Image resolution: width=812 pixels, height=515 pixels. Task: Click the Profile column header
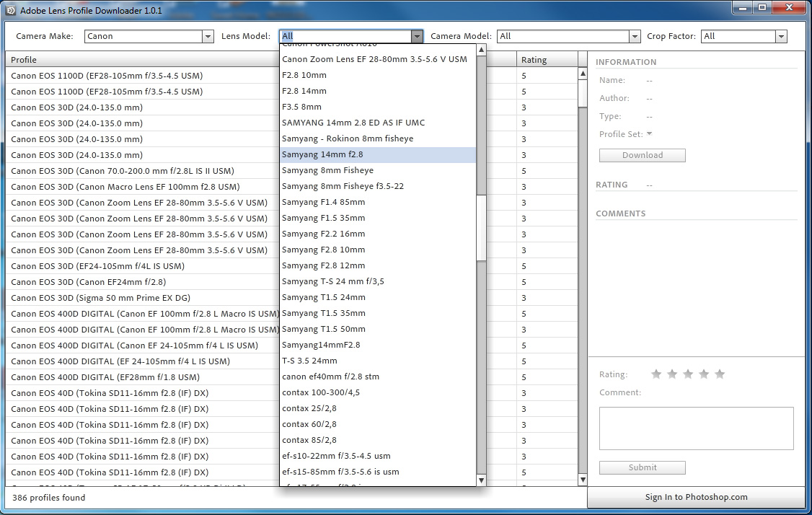point(142,60)
